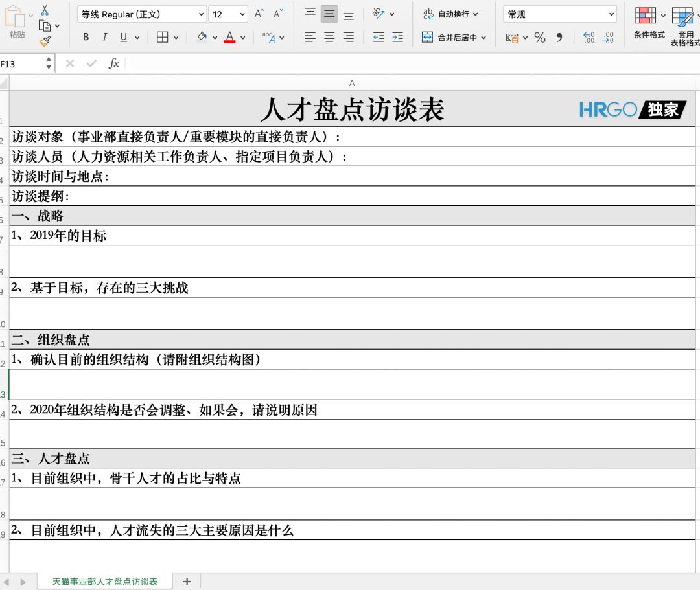Center text horizontally
This screenshot has height=590, width=700.
tap(329, 37)
